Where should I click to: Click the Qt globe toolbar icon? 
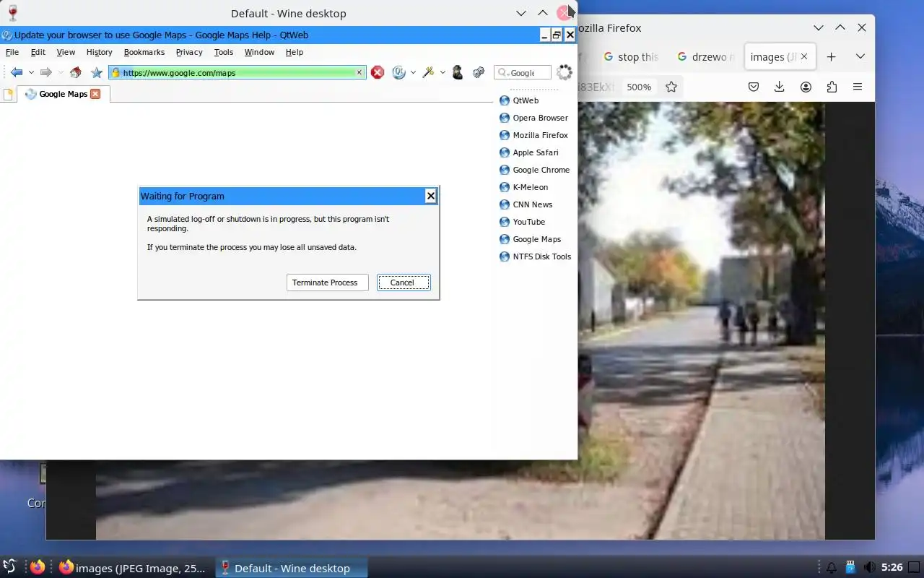pyautogui.click(x=398, y=72)
